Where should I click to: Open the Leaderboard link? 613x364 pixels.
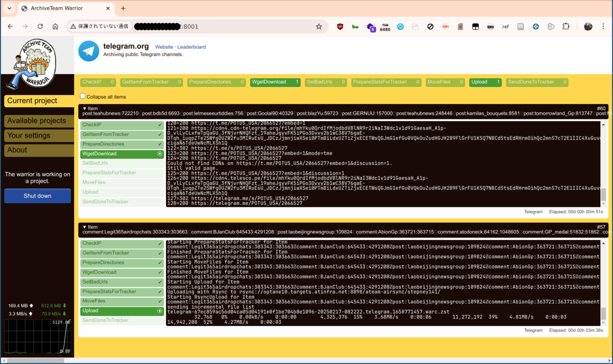click(192, 46)
